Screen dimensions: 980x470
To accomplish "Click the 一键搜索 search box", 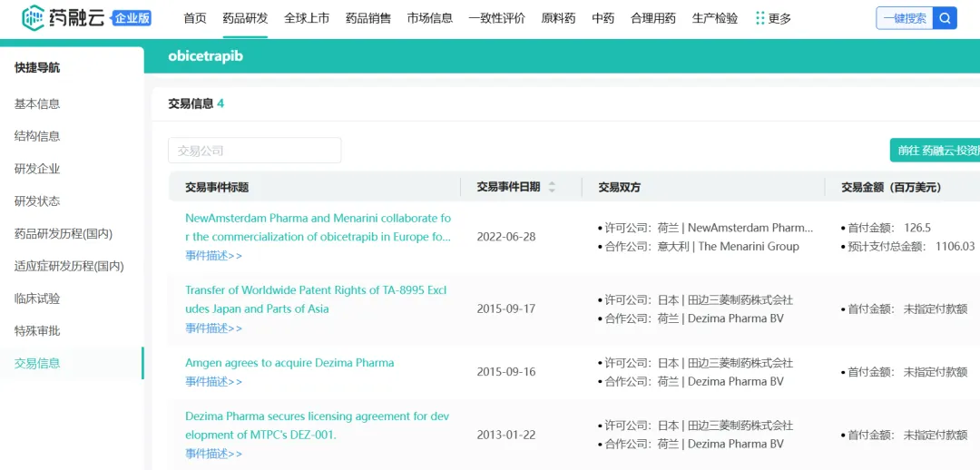I will (x=904, y=18).
